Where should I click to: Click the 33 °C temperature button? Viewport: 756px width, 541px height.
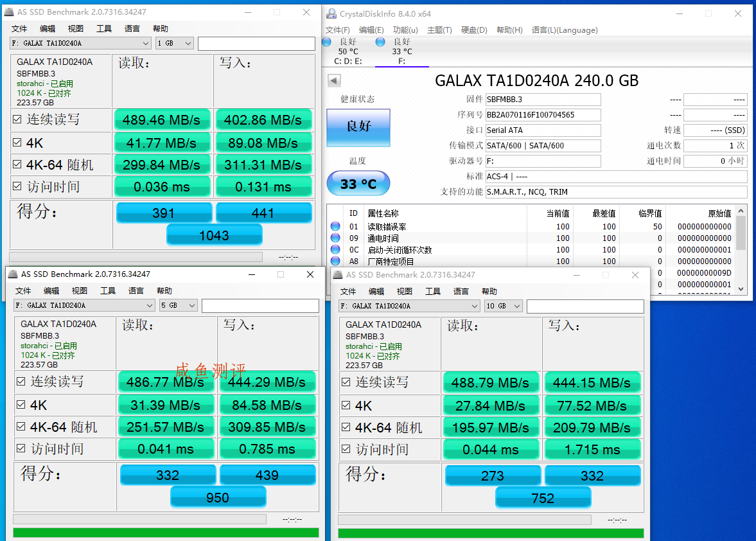tap(358, 184)
